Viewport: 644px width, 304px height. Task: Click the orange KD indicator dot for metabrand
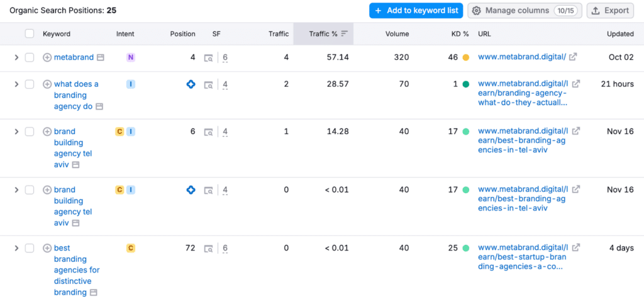[465, 57]
